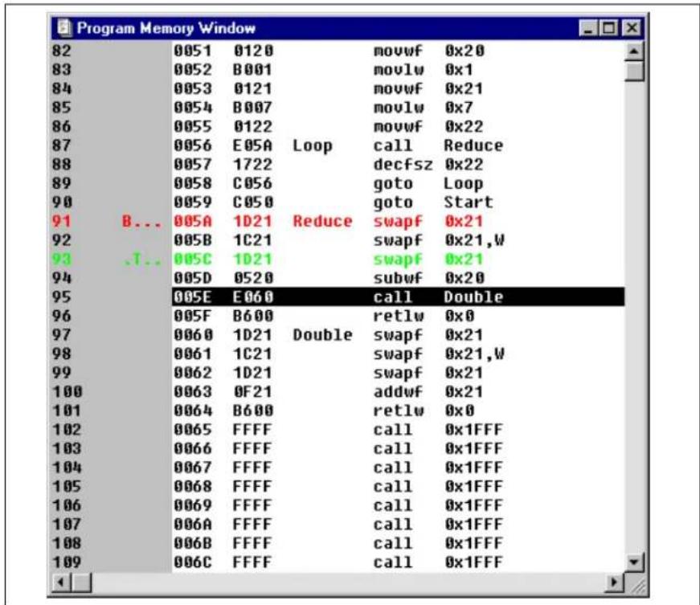Click 'retlw 0x0' at address 0064
The width and height of the screenshot is (700, 605).
tap(424, 411)
